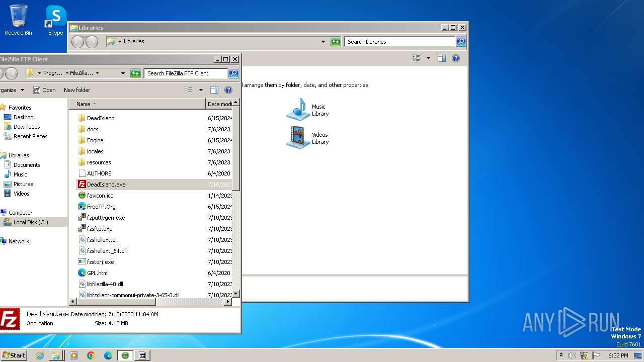Image resolution: width=644 pixels, height=362 pixels.
Task: Sort by the Name column header
Action: click(x=137, y=104)
